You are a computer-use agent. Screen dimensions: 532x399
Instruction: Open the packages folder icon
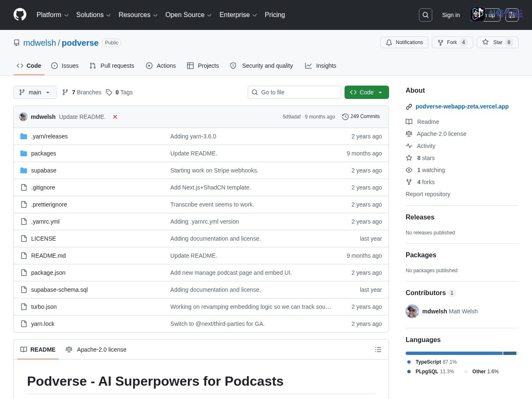[24, 153]
